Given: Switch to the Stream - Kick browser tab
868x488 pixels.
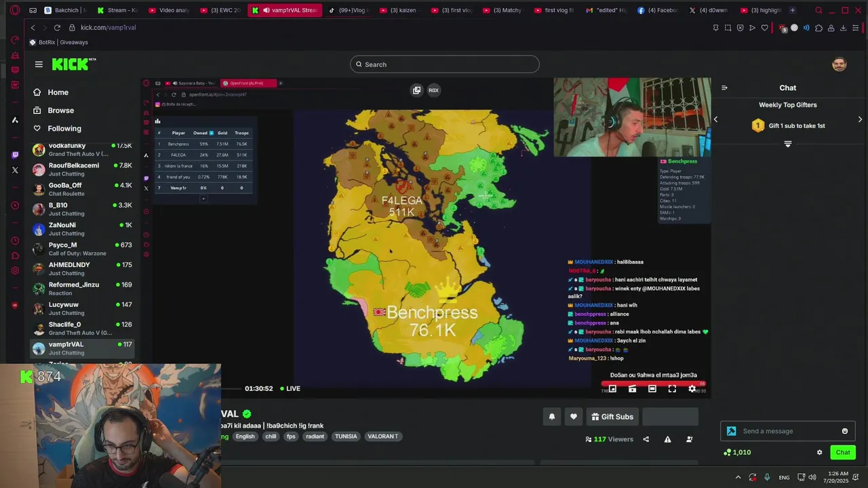Looking at the screenshot, I should click(117, 10).
